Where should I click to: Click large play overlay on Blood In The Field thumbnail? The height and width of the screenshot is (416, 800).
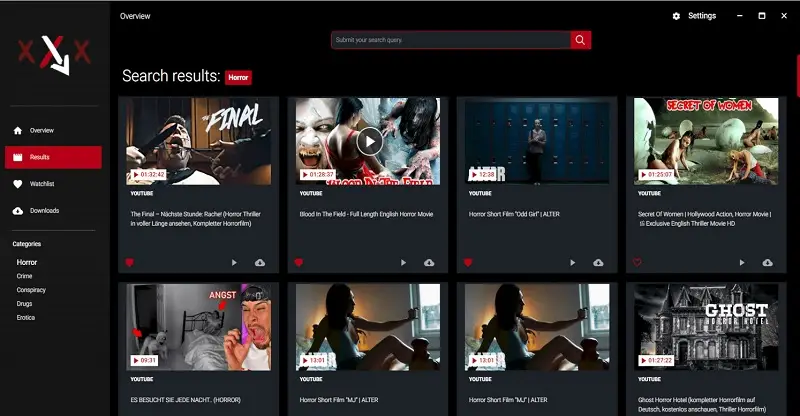click(370, 141)
